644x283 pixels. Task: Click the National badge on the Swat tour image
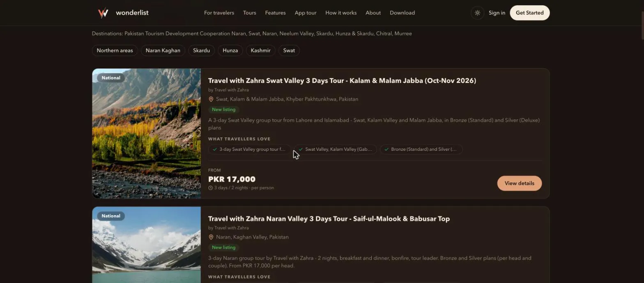pos(111,78)
